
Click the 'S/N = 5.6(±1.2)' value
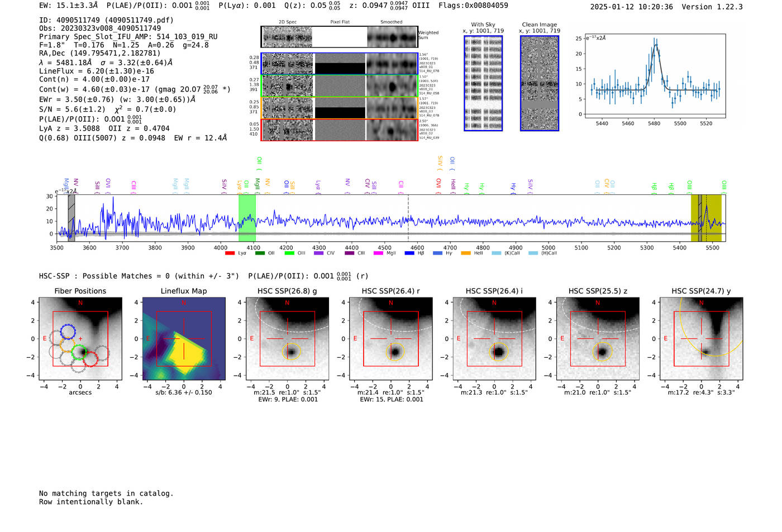pyautogui.click(x=72, y=109)
